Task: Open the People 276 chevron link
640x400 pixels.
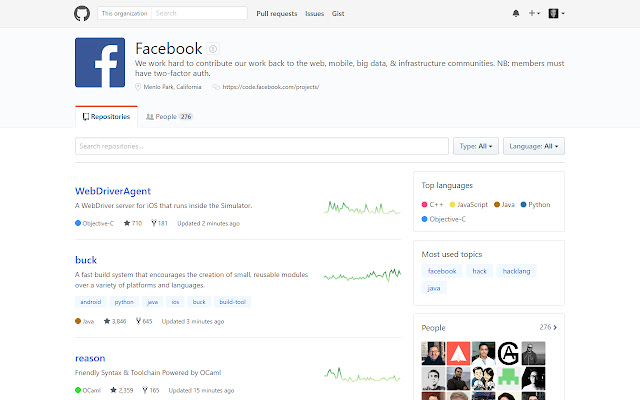Action: pyautogui.click(x=548, y=327)
